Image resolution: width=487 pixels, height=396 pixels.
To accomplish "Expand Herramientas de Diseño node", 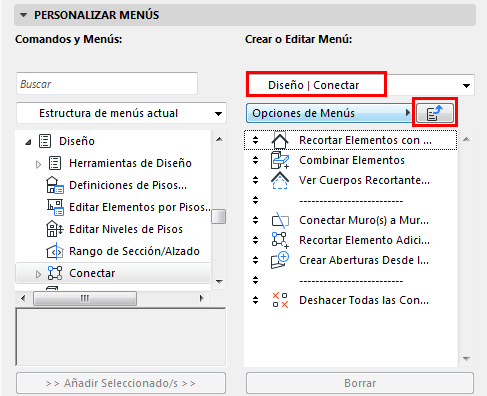I will coord(38,164).
